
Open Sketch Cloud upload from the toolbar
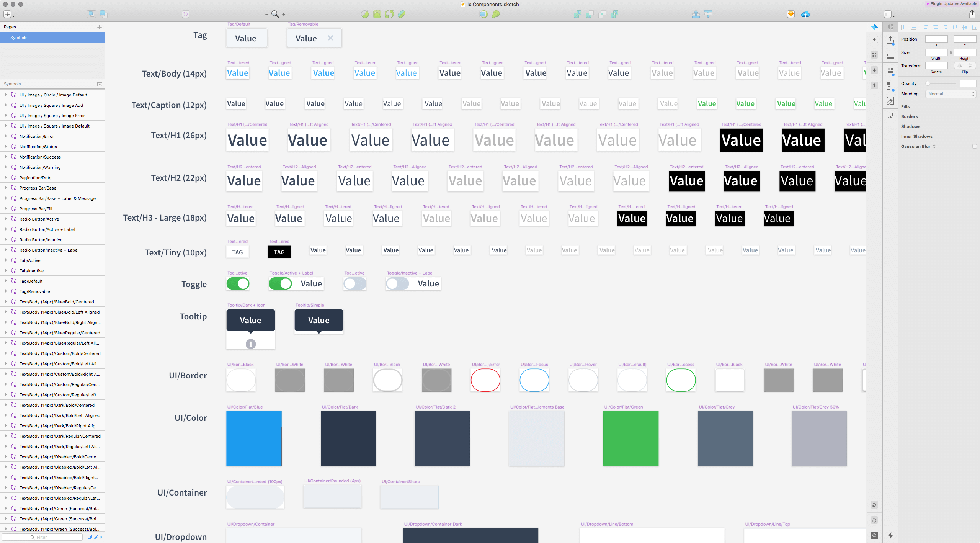point(806,14)
